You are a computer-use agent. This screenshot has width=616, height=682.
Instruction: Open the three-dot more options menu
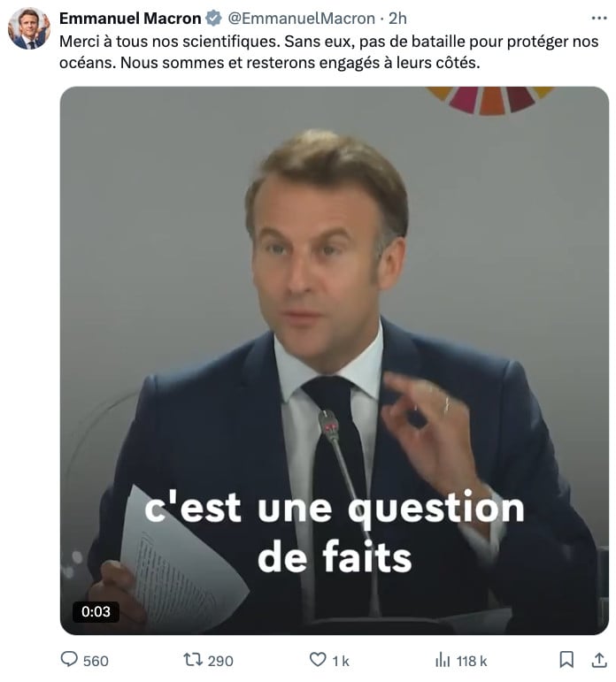[599, 19]
